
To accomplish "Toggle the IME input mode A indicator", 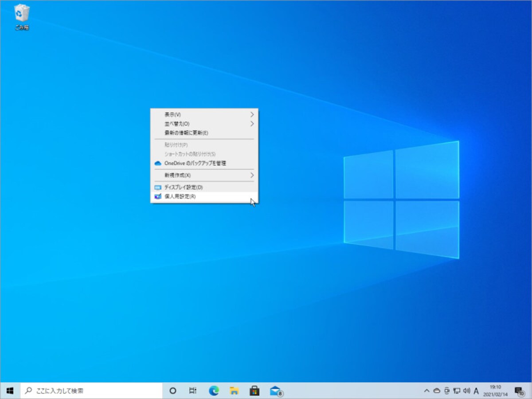I will (477, 391).
